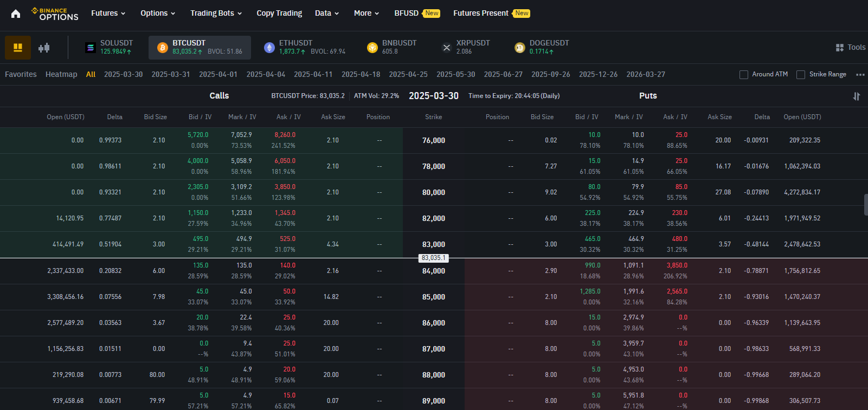This screenshot has width=868, height=410.
Task: Select the Solana SOLUSDT coin icon
Action: (91, 48)
